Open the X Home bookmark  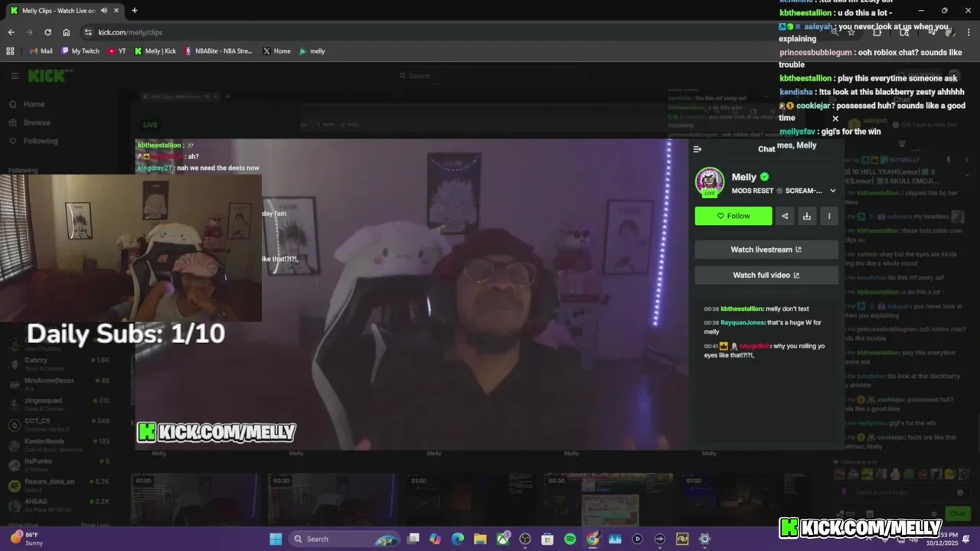click(x=276, y=51)
